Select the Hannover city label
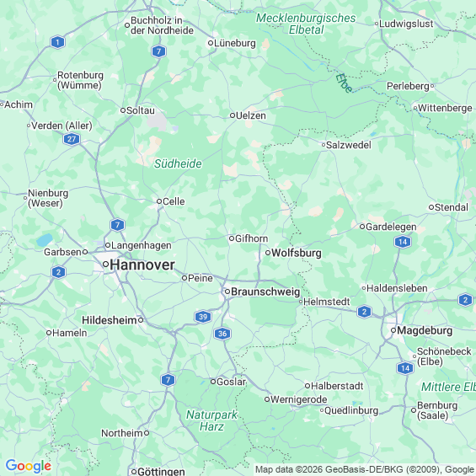The width and height of the screenshot is (476, 476). (x=142, y=265)
